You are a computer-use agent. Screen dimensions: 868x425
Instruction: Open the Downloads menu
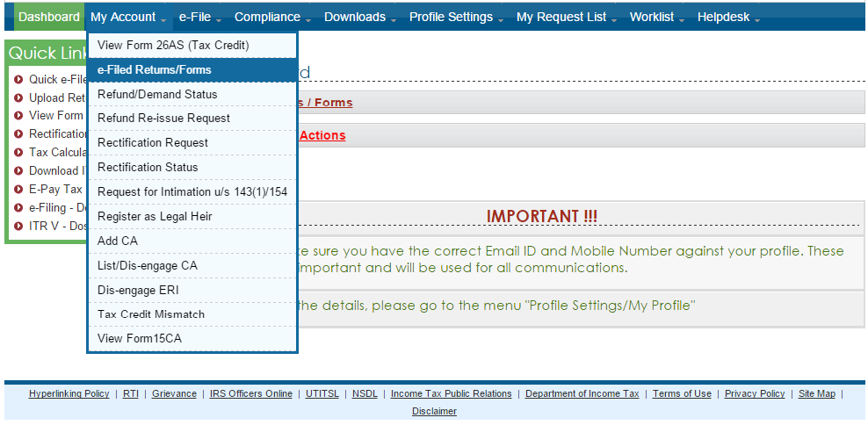360,17
